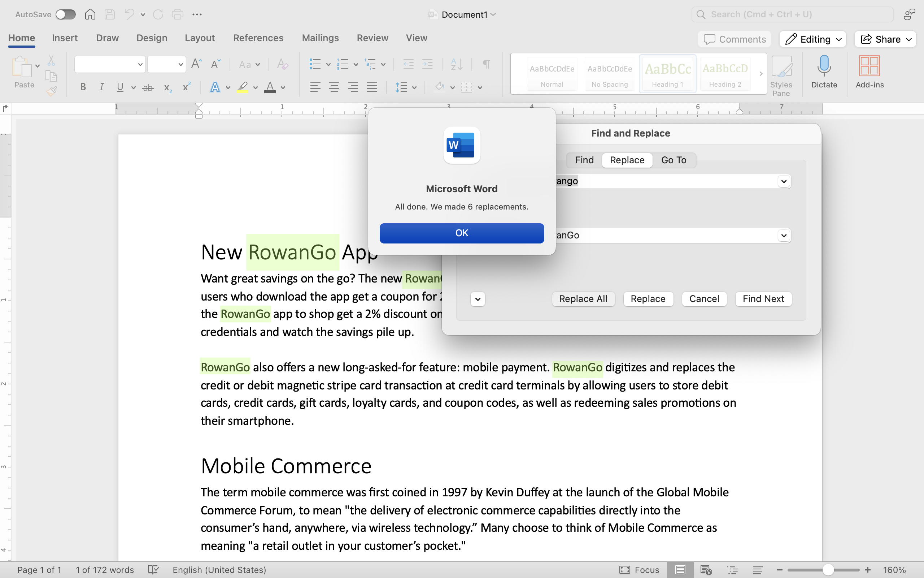Screen dimensions: 924x578
Task: Expand the styles gallery arrow
Action: click(760, 74)
